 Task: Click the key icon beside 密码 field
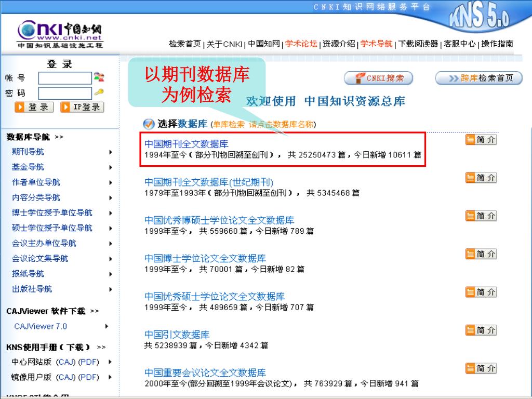(99, 92)
